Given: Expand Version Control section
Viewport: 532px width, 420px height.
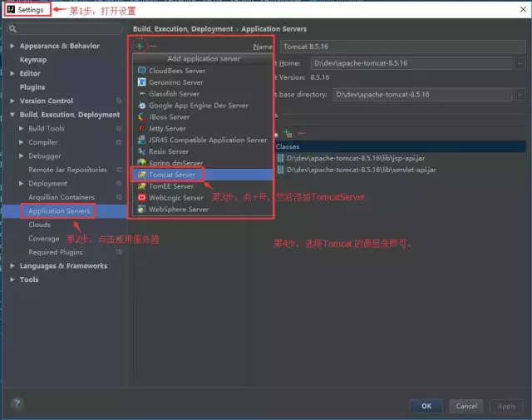Looking at the screenshot, I should click(x=12, y=101).
